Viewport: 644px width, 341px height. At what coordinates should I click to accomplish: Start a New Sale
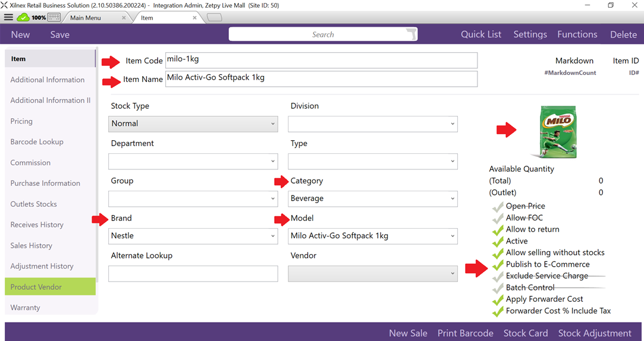(409, 333)
